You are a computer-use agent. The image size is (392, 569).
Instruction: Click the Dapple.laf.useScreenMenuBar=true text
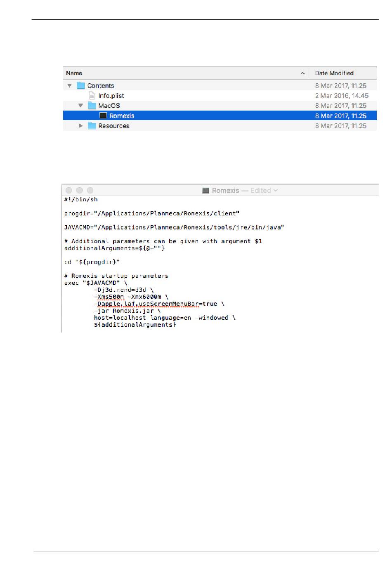pos(157,304)
